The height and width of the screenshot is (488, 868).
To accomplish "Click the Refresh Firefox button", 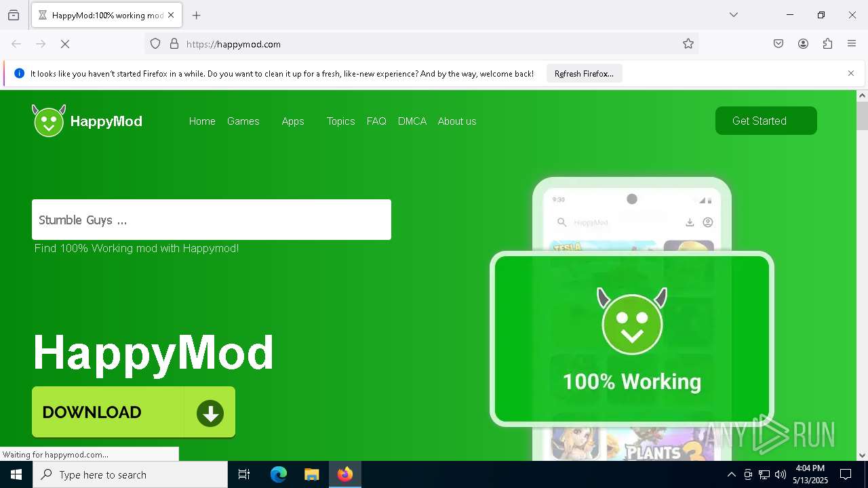I will coord(584,74).
